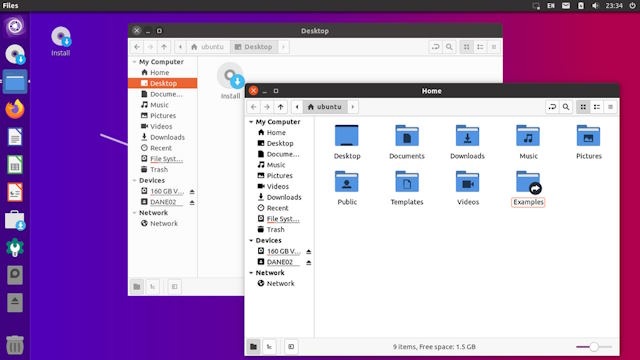Collapse Devices section in Desktop window

tap(134, 180)
